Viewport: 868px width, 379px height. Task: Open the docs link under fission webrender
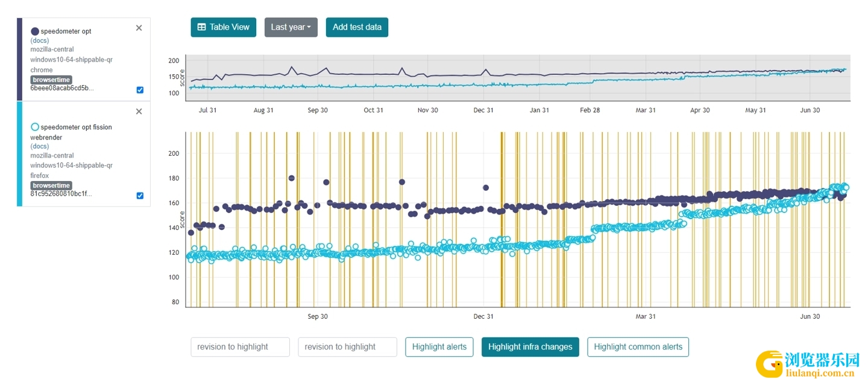point(40,146)
